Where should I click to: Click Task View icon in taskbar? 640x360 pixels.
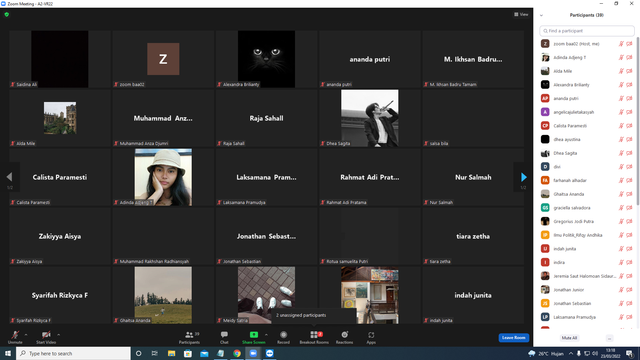155,353
